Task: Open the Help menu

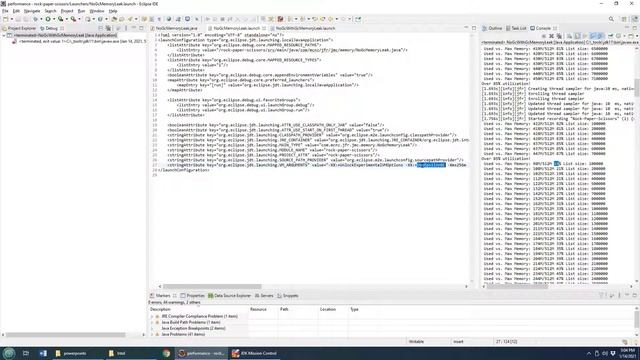Action: click(x=113, y=11)
